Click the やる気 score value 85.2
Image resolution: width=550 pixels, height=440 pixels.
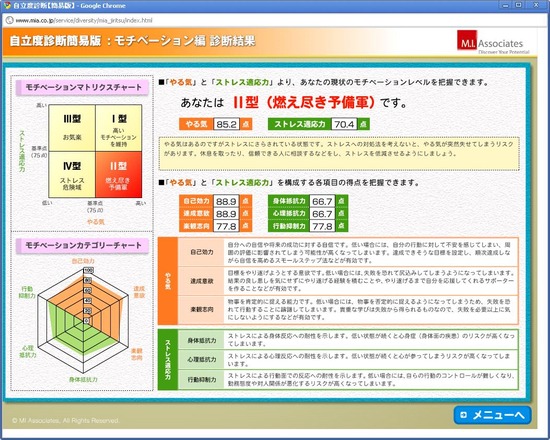coord(226,124)
